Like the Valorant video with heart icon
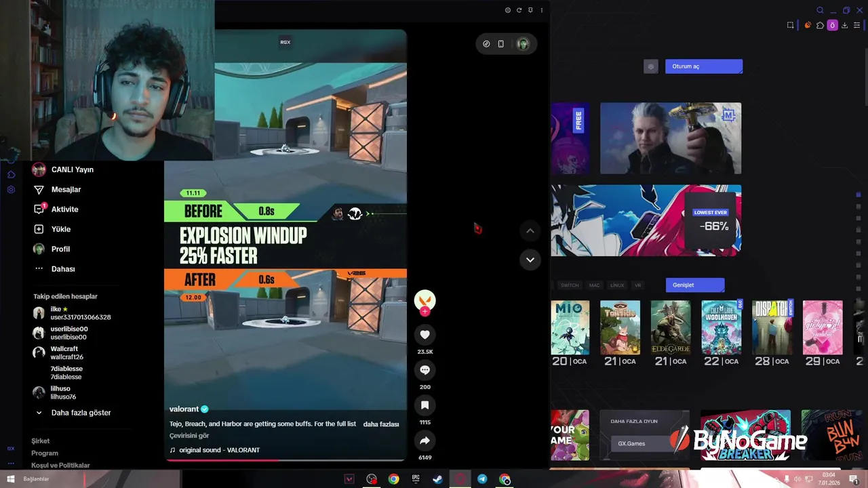The height and width of the screenshot is (488, 868). 425,335
